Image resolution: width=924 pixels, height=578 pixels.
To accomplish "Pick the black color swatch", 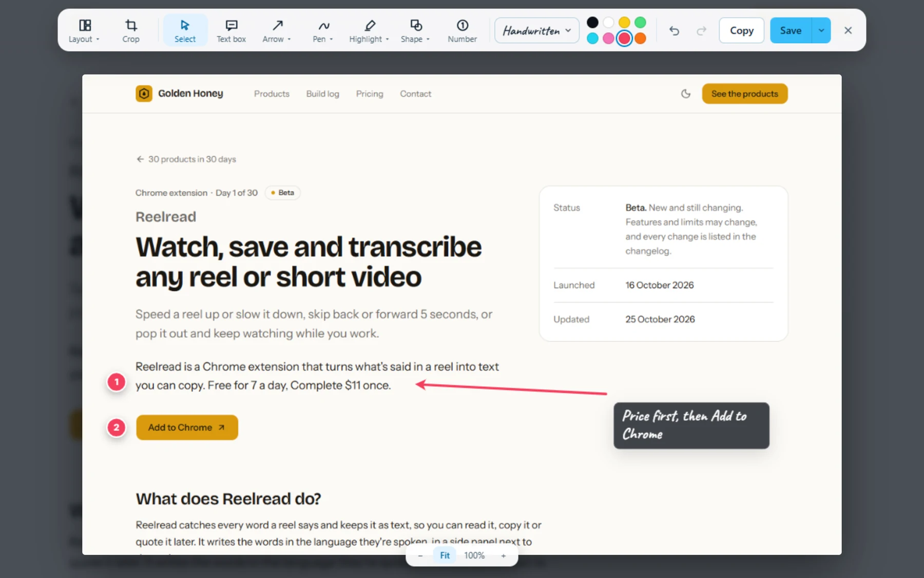I will pyautogui.click(x=592, y=22).
